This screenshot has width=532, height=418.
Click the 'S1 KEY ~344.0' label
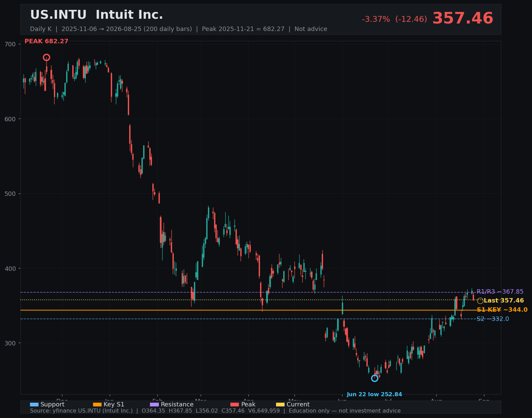pyautogui.click(x=502, y=310)
